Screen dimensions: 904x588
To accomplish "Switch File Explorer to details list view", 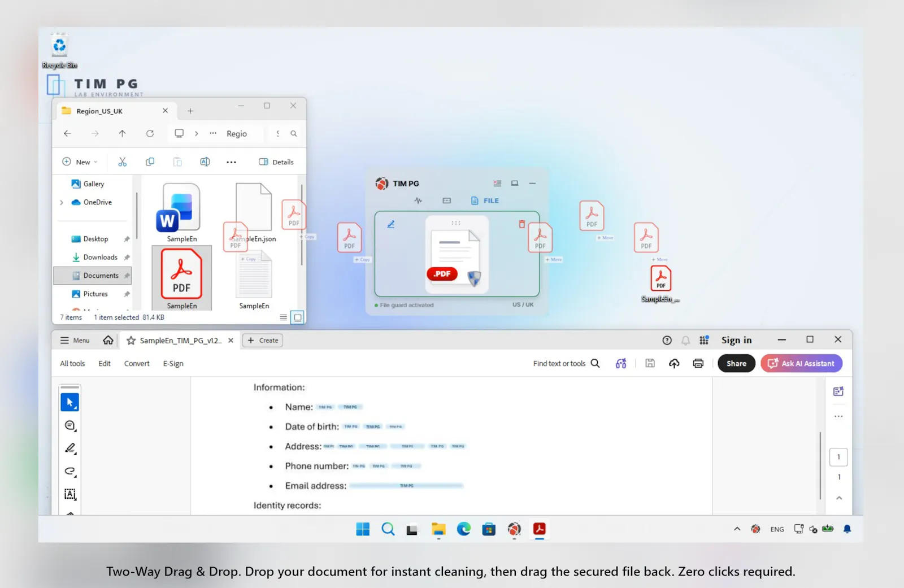I will coord(283,317).
